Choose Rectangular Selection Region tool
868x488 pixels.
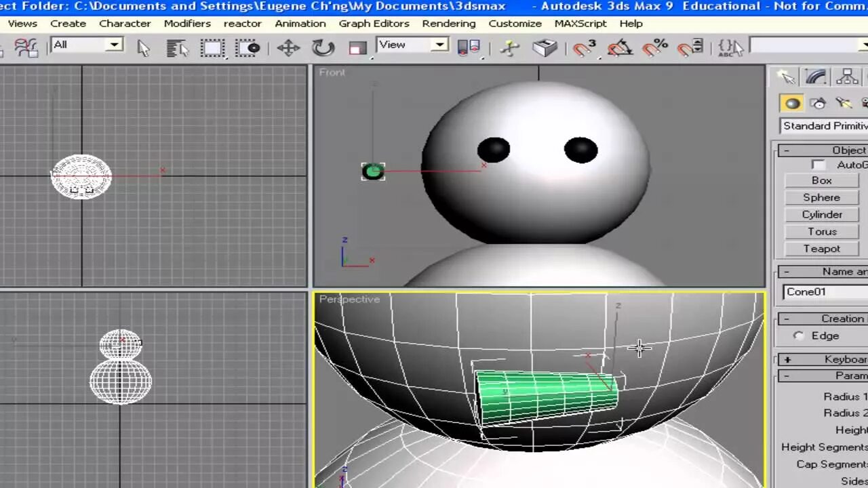coord(212,47)
